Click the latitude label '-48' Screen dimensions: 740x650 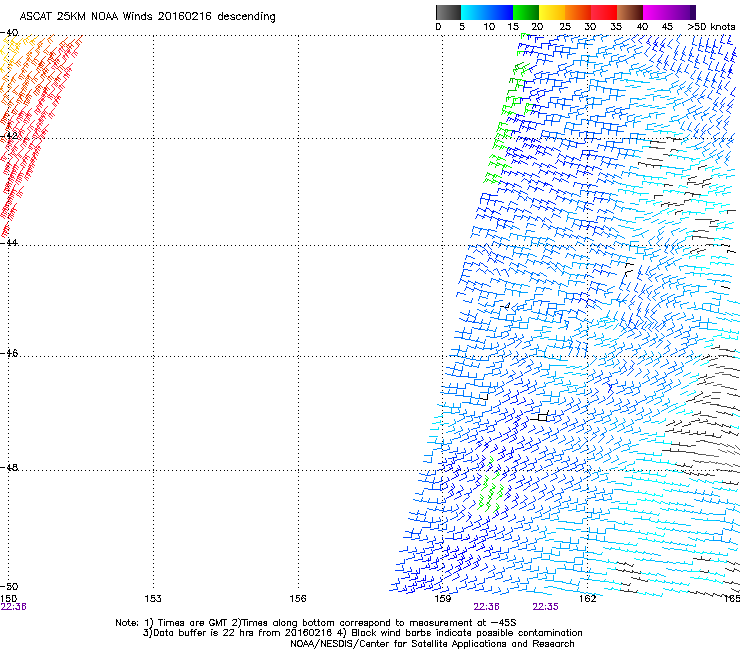click(x=9, y=468)
